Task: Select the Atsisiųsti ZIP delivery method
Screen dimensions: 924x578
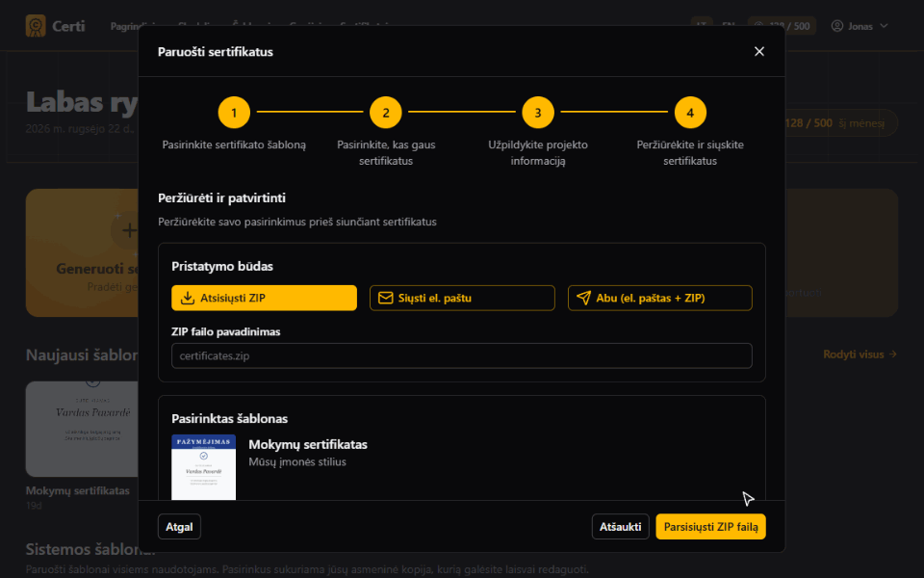Action: (264, 298)
